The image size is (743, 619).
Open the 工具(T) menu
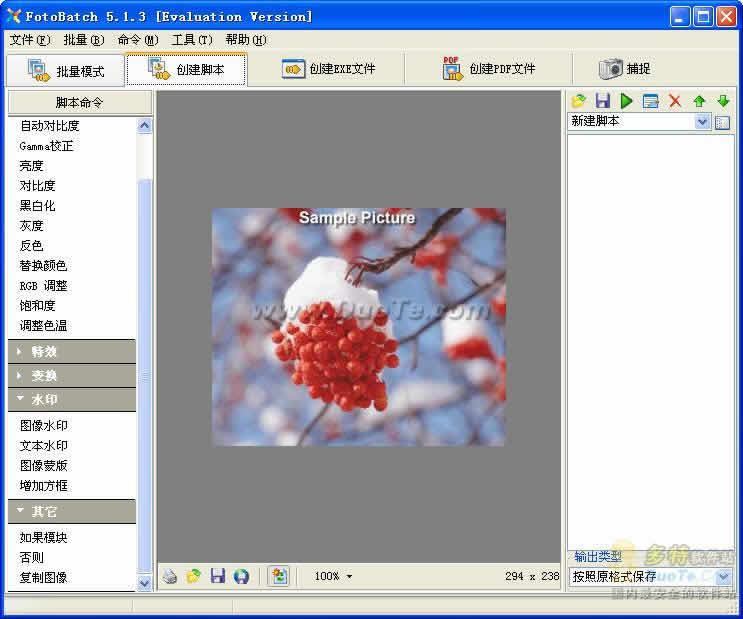coord(192,40)
